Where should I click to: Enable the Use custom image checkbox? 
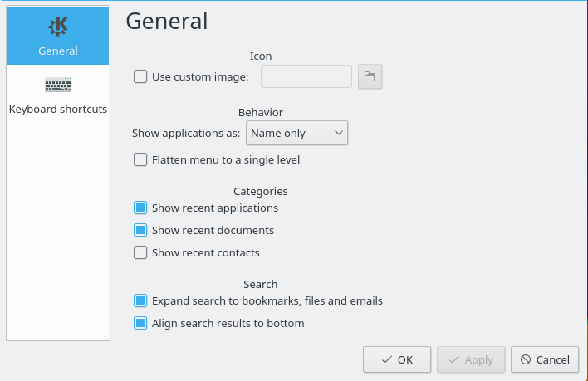(140, 77)
